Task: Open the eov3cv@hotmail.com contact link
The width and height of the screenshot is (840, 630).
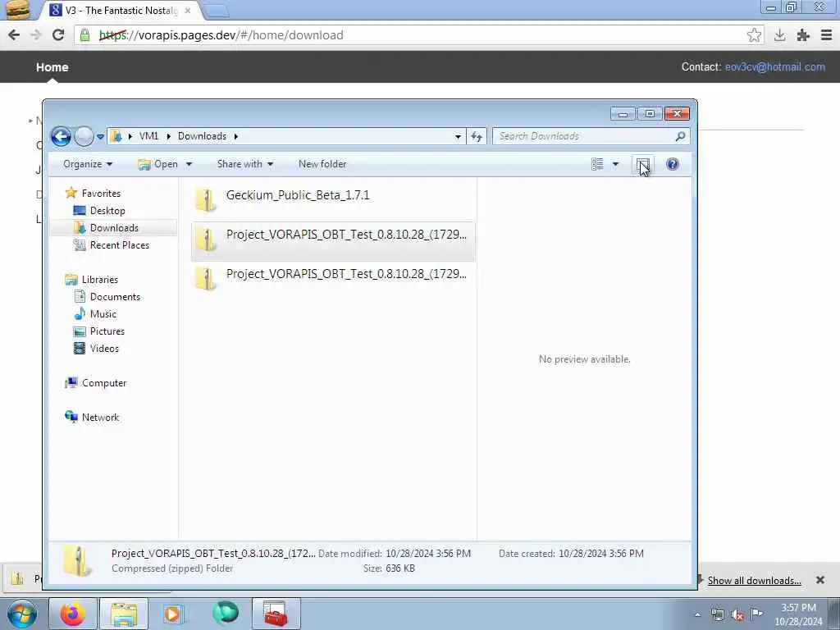Action: pos(774,67)
